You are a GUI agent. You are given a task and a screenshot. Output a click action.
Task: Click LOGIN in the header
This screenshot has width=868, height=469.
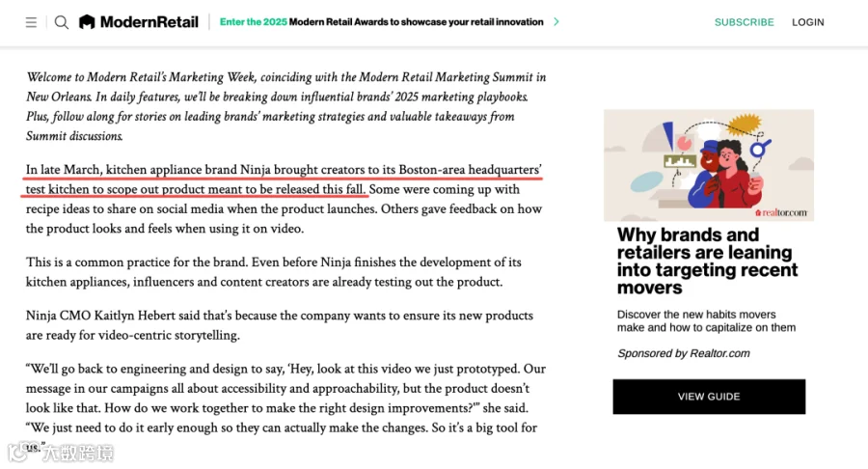coord(807,22)
